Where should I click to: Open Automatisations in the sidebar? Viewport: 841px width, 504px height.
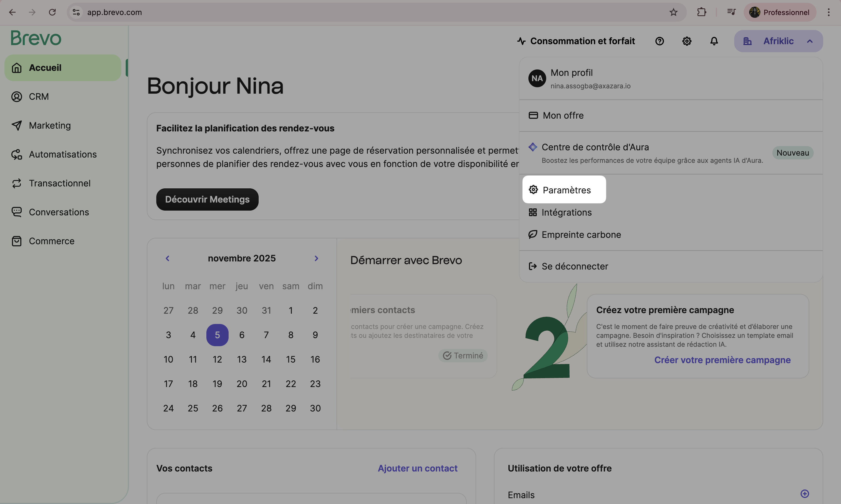click(x=63, y=154)
